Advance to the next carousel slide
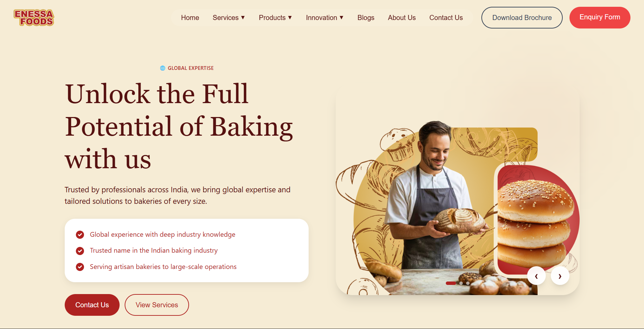This screenshot has height=329, width=644. (560, 276)
